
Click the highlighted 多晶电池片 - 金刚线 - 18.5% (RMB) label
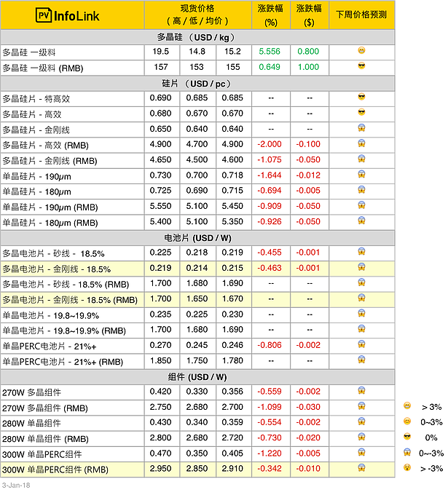(70, 299)
